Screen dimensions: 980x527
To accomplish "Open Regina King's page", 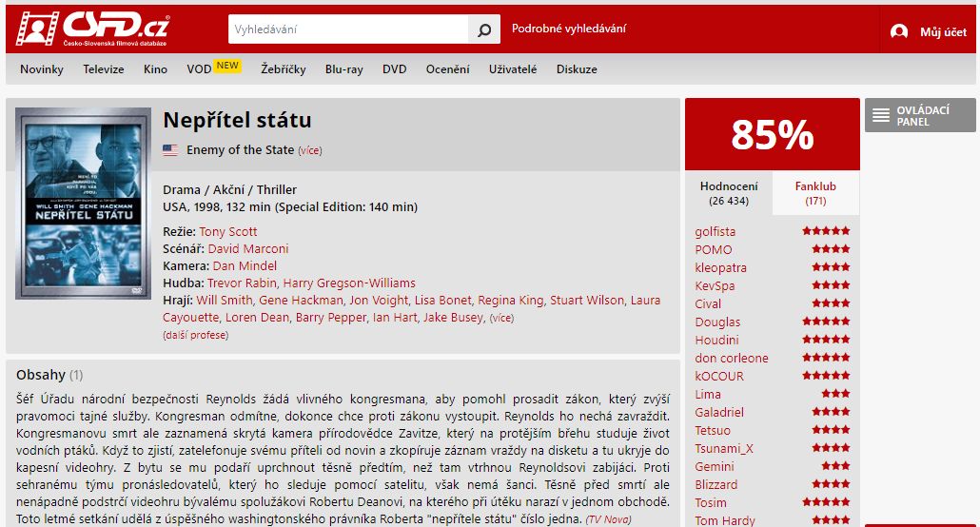I will point(511,300).
